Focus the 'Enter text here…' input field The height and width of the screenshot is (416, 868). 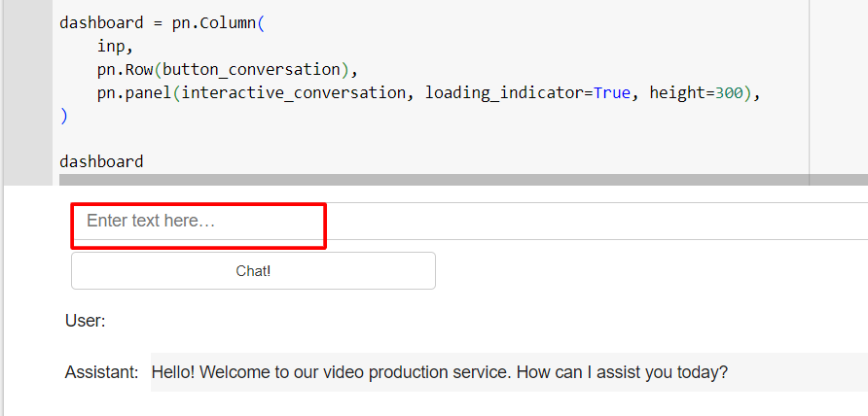click(469, 222)
